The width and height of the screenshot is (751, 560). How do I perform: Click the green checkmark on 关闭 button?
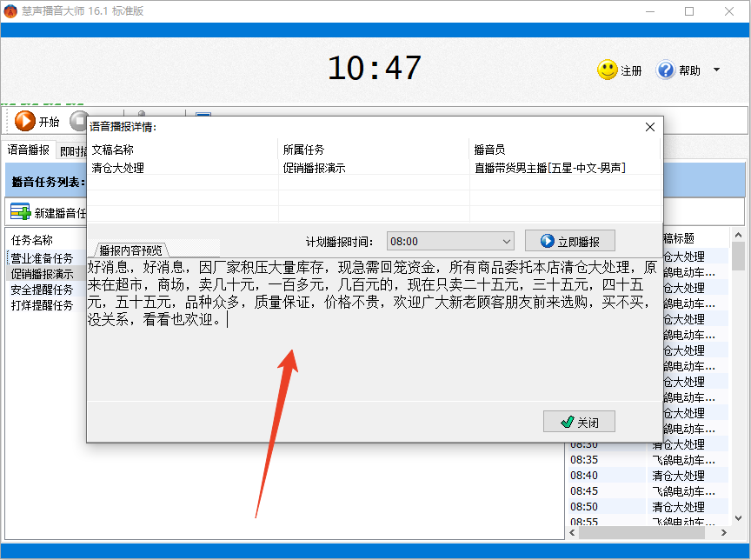(567, 421)
